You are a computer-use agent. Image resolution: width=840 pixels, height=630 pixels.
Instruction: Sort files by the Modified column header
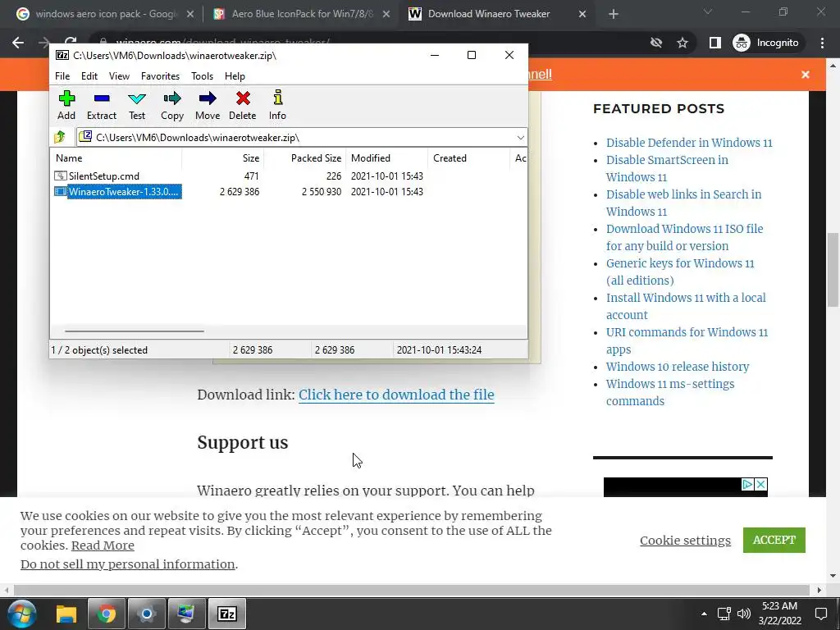coord(387,158)
